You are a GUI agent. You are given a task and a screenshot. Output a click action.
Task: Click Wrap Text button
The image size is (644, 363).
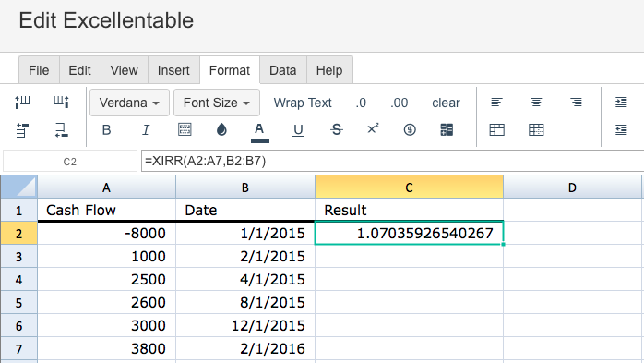[x=303, y=103]
